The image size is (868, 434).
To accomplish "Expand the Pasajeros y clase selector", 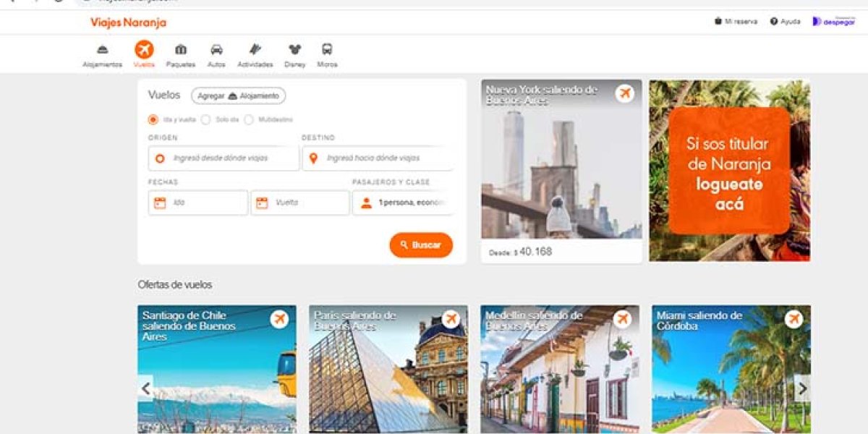I will [403, 203].
